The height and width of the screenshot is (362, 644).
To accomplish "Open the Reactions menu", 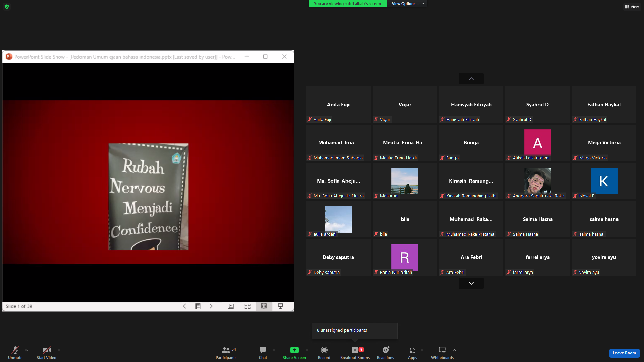I will click(386, 353).
